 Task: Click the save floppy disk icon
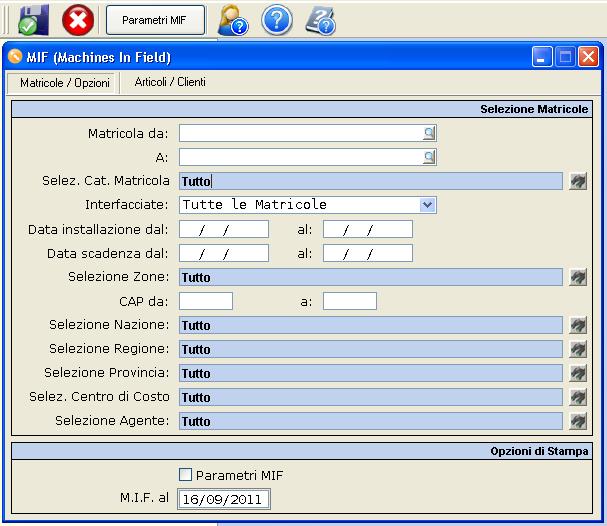[33, 20]
